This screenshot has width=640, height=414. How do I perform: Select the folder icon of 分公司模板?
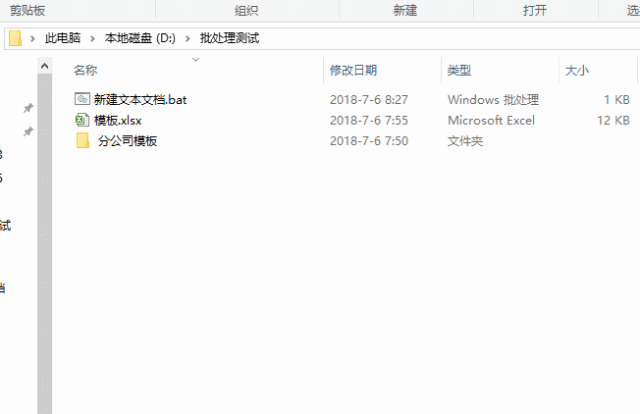coord(83,140)
